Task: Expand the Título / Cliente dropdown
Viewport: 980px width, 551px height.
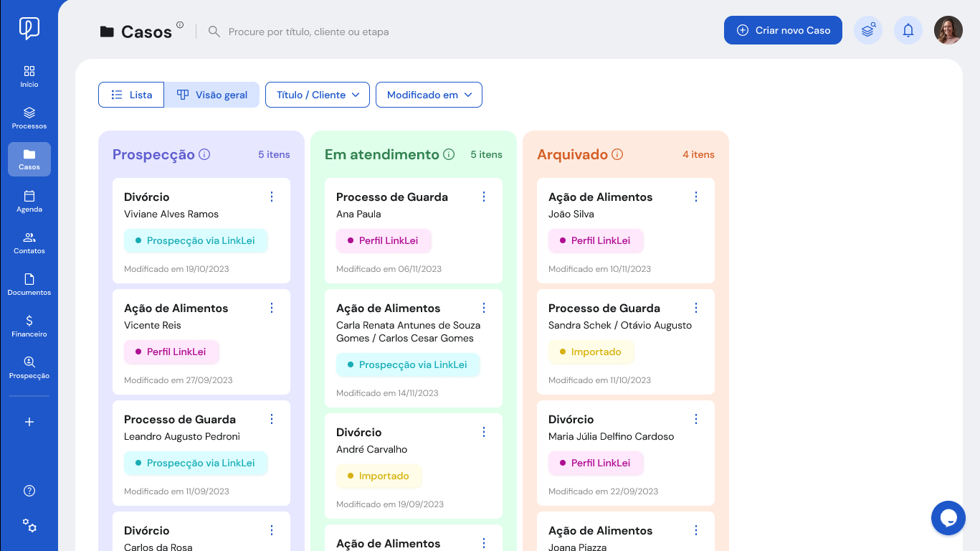Action: coord(318,95)
